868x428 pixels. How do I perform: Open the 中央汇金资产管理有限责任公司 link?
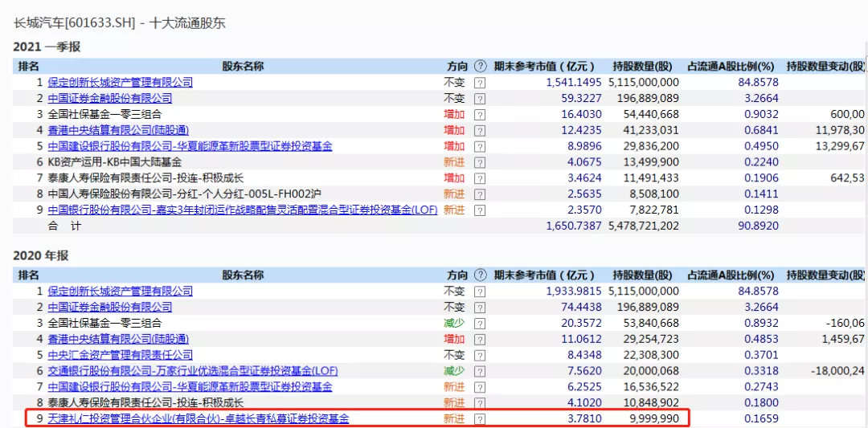(120, 355)
